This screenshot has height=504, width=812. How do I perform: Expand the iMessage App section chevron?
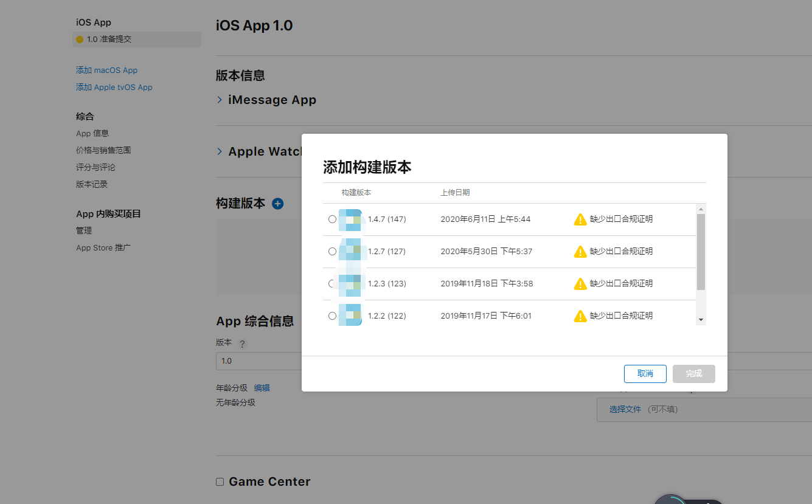click(220, 100)
